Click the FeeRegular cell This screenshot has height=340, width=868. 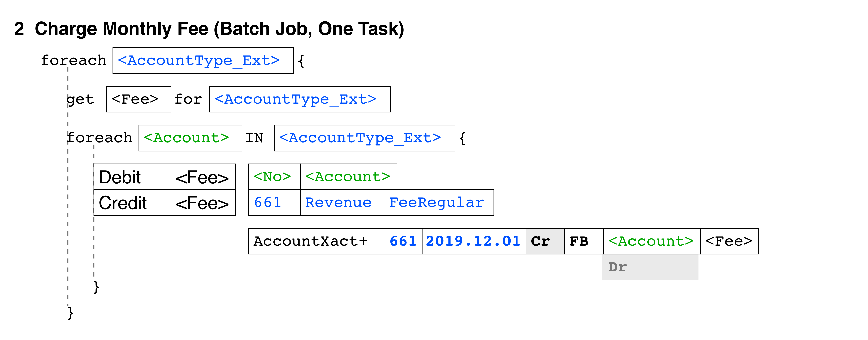439,203
